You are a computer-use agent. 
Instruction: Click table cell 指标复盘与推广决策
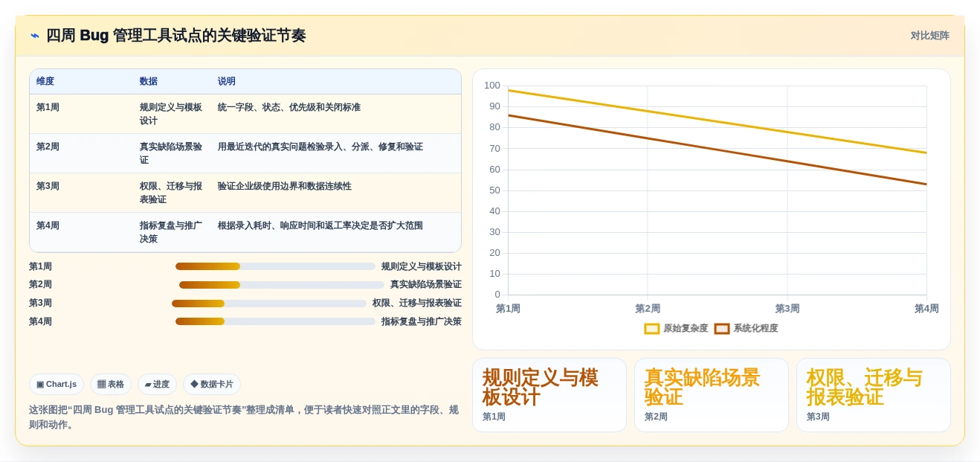coord(171,232)
